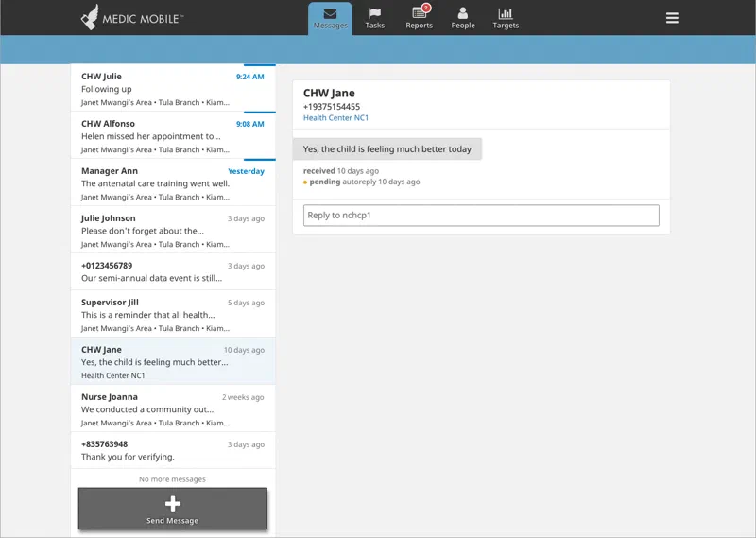Click the Health Center NC1 link
This screenshot has width=756, height=538.
click(x=335, y=118)
